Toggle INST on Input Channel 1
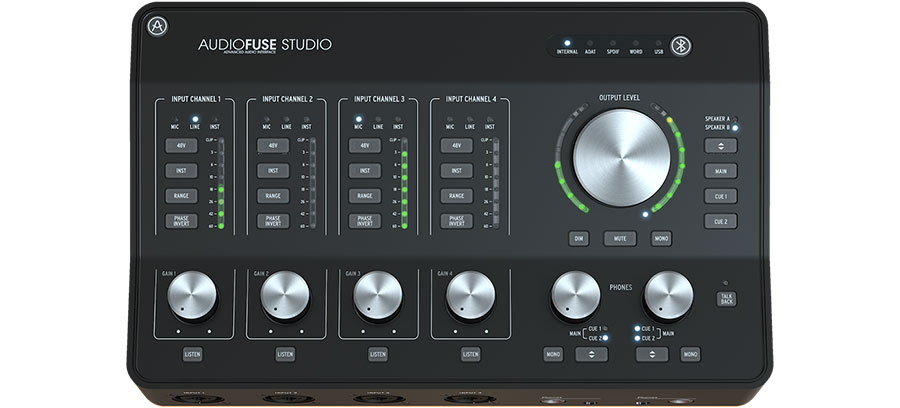Viewport: 900px width, 408px height. 181,170
